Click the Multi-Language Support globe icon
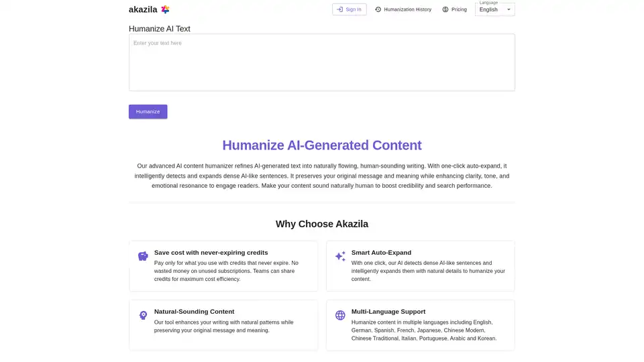This screenshot has width=644, height=362. 340,315
